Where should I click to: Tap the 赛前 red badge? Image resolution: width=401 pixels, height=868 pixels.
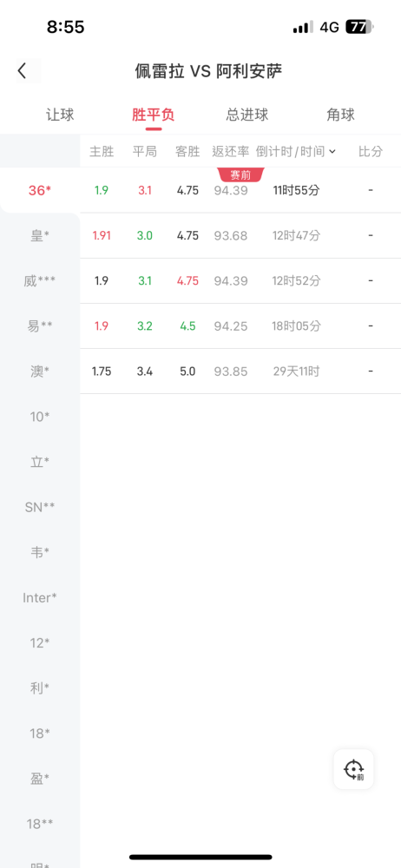tap(241, 175)
